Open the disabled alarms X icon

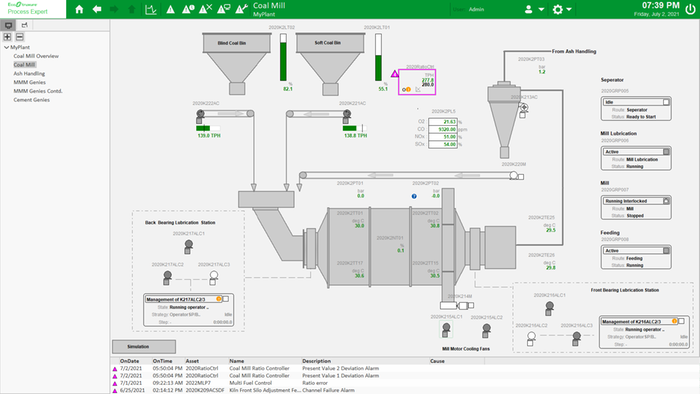pos(205,9)
